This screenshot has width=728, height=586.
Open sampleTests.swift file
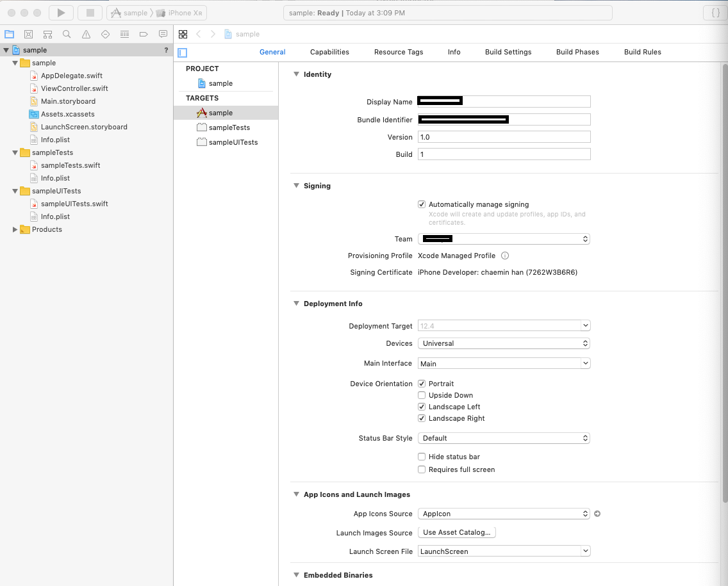point(70,165)
